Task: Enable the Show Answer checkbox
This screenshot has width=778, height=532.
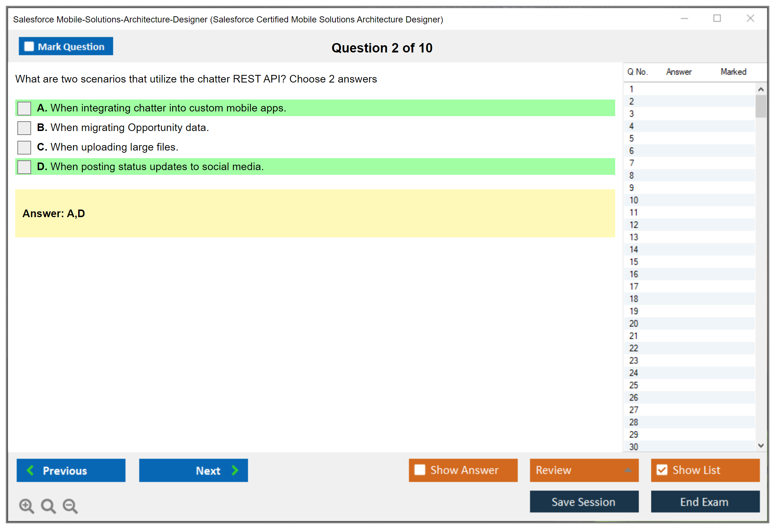Action: [x=420, y=470]
